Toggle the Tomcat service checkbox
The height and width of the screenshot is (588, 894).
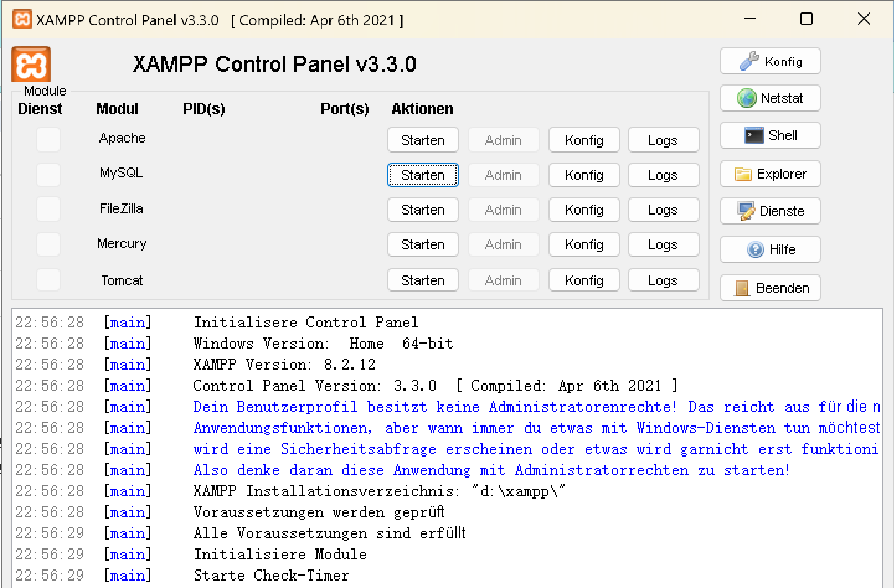[x=48, y=280]
